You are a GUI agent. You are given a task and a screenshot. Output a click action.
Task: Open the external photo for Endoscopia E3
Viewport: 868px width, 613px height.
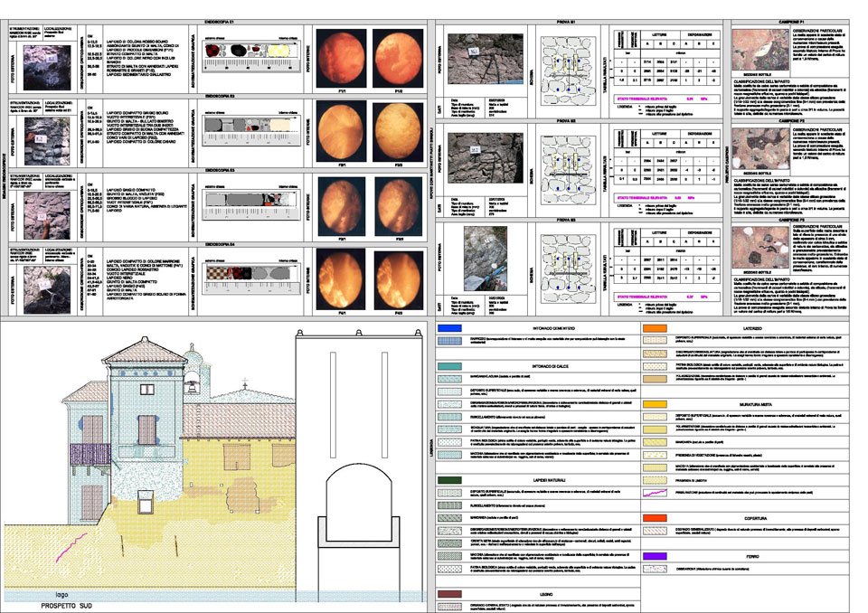click(47, 215)
